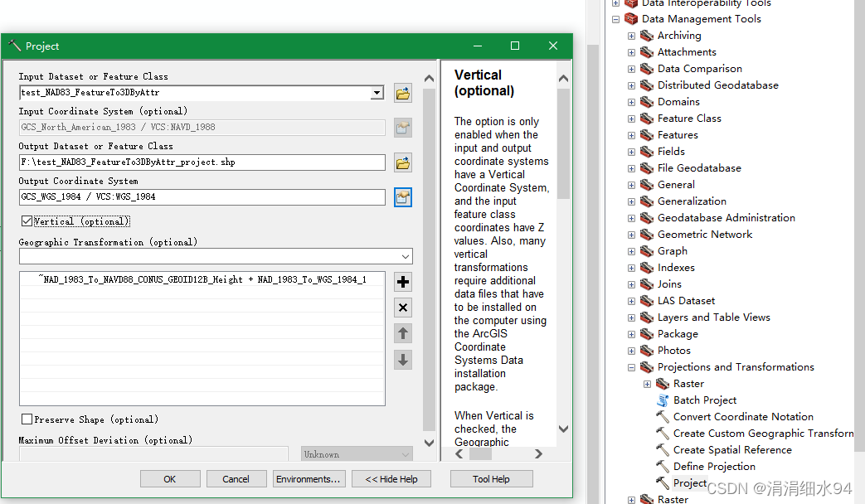Move transformation down arrow icon

click(403, 360)
